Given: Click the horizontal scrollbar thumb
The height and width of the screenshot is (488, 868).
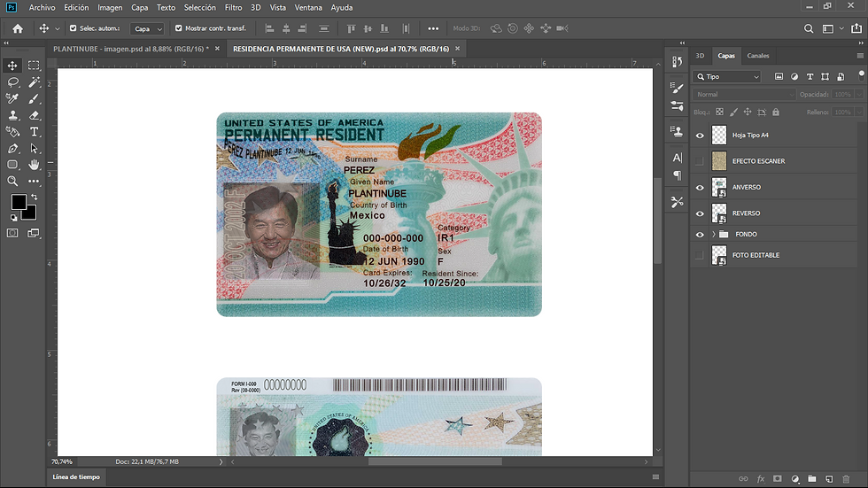Looking at the screenshot, I should 435,461.
